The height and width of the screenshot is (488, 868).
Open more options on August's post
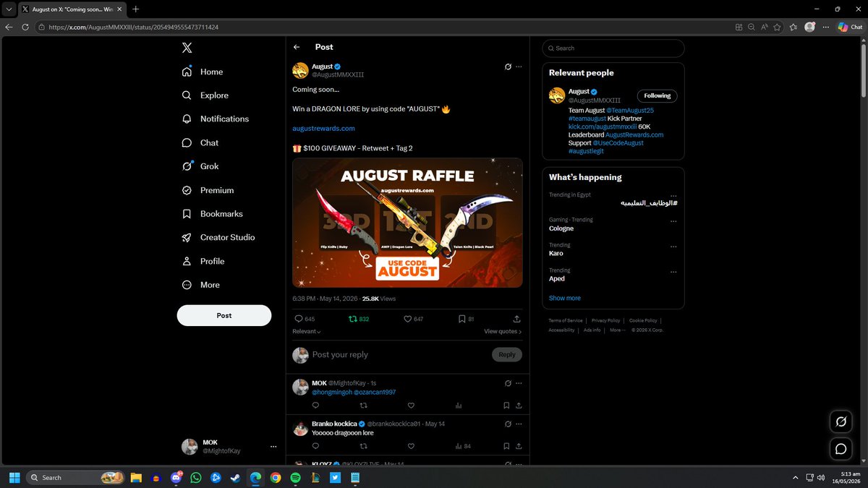519,67
